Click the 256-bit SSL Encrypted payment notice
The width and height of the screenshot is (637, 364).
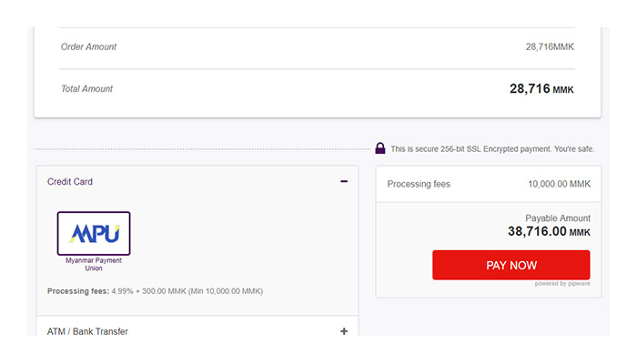click(492, 149)
